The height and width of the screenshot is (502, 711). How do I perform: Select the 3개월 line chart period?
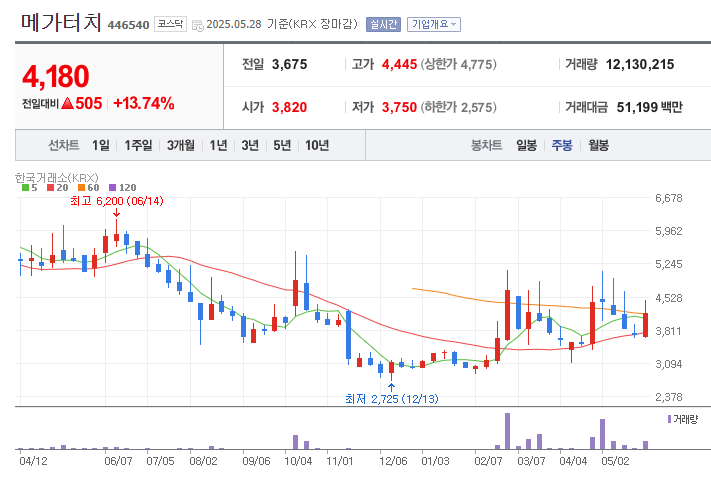(180, 145)
